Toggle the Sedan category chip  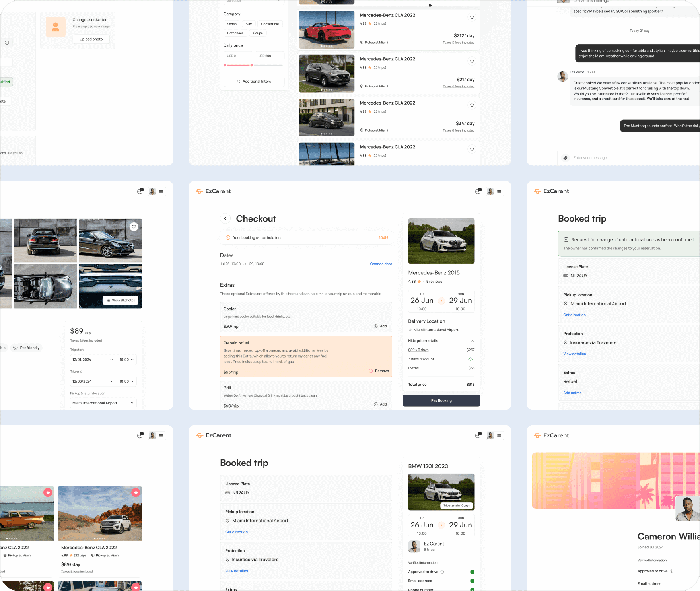click(x=232, y=24)
